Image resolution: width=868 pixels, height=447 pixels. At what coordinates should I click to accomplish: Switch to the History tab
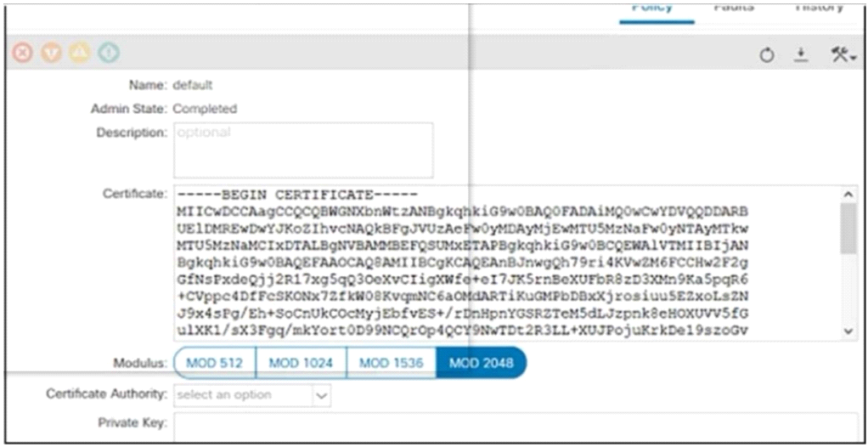pos(820,7)
